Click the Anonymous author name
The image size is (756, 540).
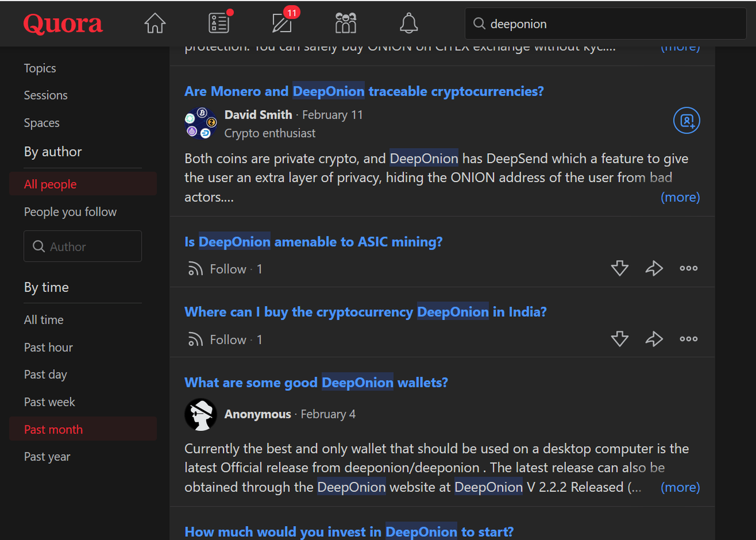[x=258, y=414]
